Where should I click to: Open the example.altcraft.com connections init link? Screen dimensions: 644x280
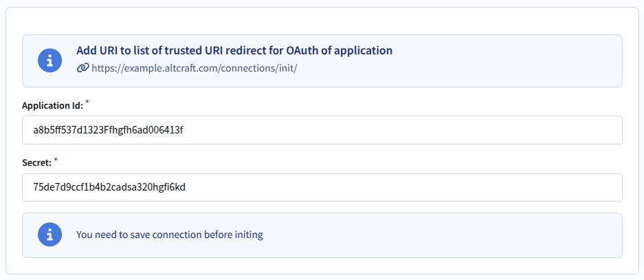[194, 68]
